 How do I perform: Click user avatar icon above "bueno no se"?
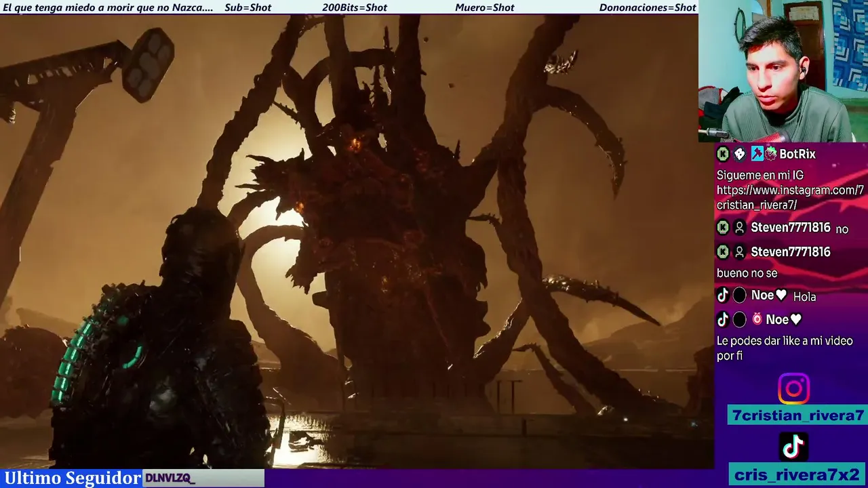click(740, 252)
